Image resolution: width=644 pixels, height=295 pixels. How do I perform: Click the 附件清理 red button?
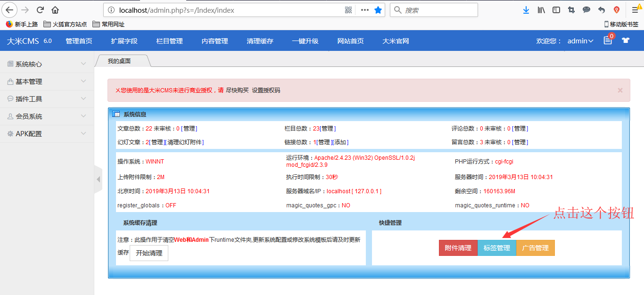(x=458, y=248)
